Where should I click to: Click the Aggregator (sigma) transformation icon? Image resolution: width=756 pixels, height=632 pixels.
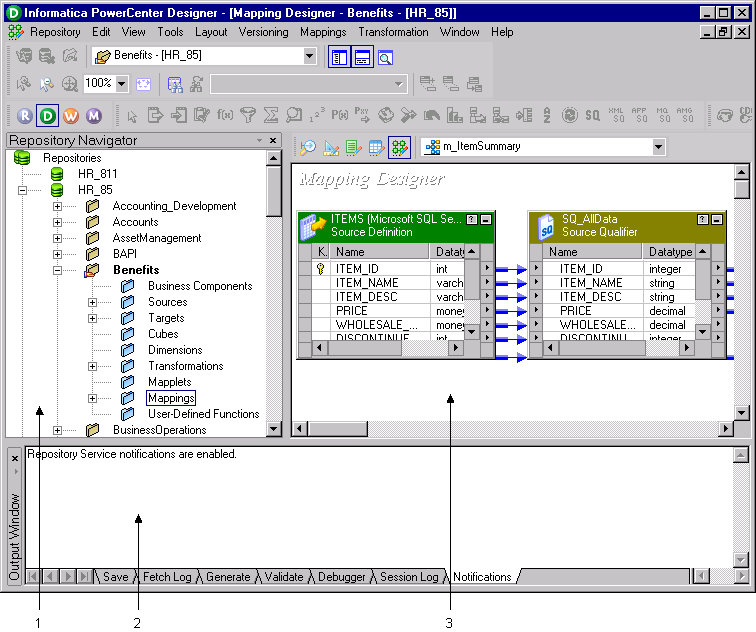(x=270, y=116)
